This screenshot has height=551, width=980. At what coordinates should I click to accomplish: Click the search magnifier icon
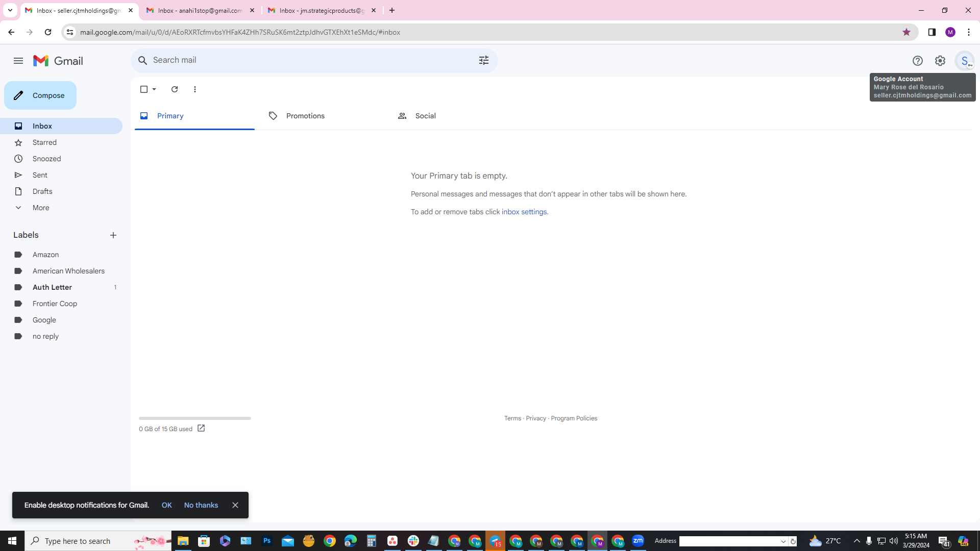(x=143, y=60)
